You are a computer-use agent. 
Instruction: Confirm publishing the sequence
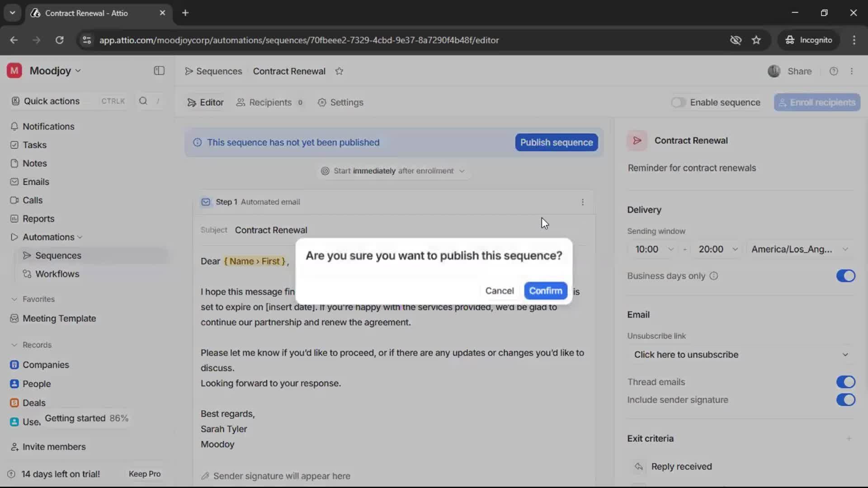tap(546, 291)
